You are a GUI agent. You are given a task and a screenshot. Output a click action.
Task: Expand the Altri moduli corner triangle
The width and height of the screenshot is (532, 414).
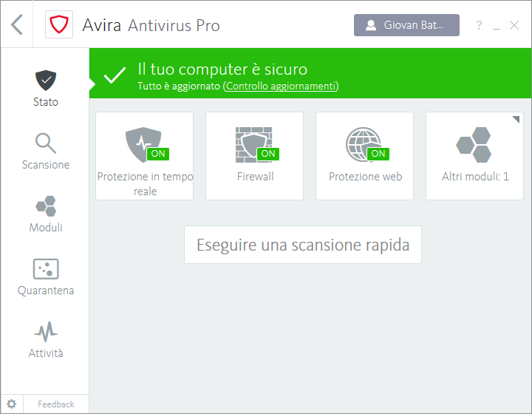(516, 119)
